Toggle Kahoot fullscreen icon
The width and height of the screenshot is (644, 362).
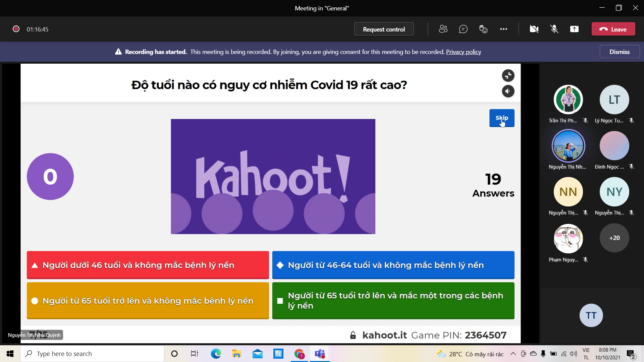click(x=508, y=75)
